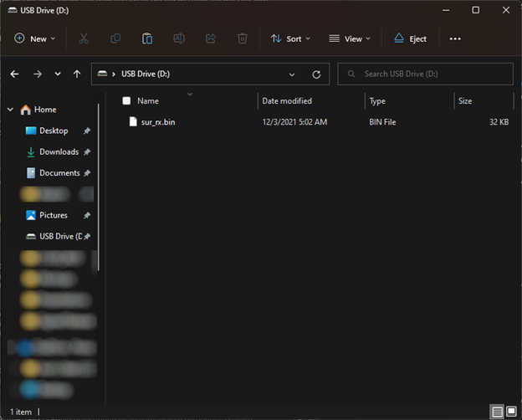This screenshot has width=522, height=420.
Task: Collapse the Home tree node
Action: tap(10, 110)
